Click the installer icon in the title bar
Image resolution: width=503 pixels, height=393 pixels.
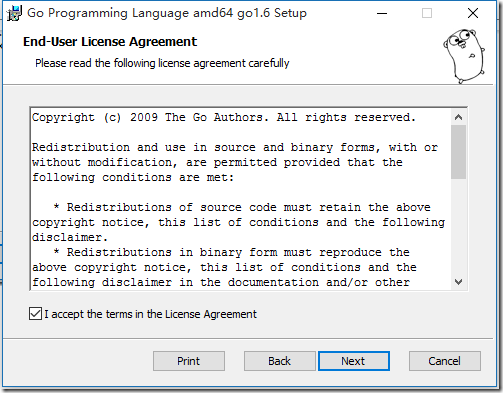tap(14, 13)
